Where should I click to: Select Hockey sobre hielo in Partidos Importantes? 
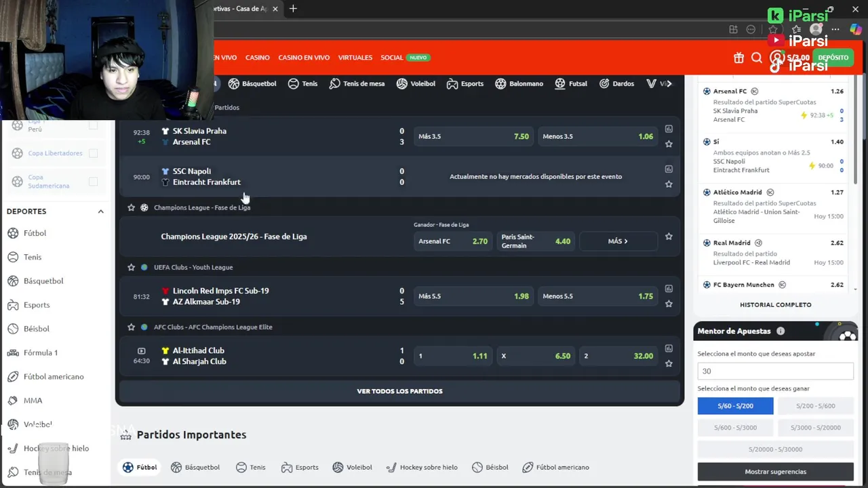(x=422, y=467)
